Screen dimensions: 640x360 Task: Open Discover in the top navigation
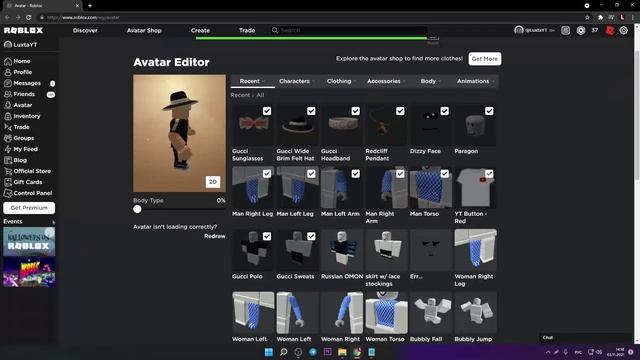click(85, 31)
